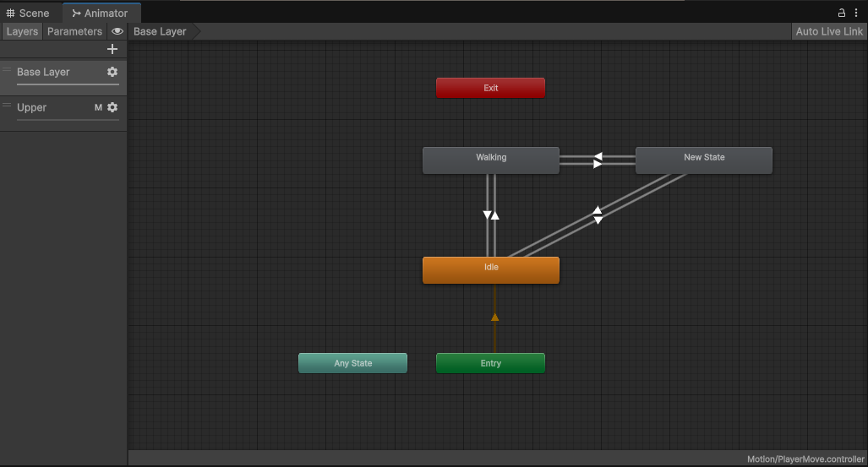Select Walking to New State transition arrow

(x=598, y=165)
